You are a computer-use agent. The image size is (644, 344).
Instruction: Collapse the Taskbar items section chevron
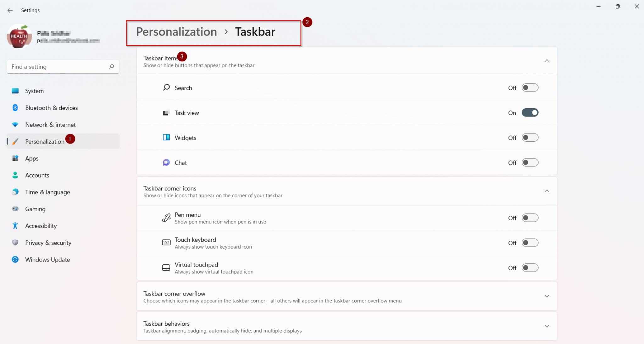pyautogui.click(x=547, y=61)
